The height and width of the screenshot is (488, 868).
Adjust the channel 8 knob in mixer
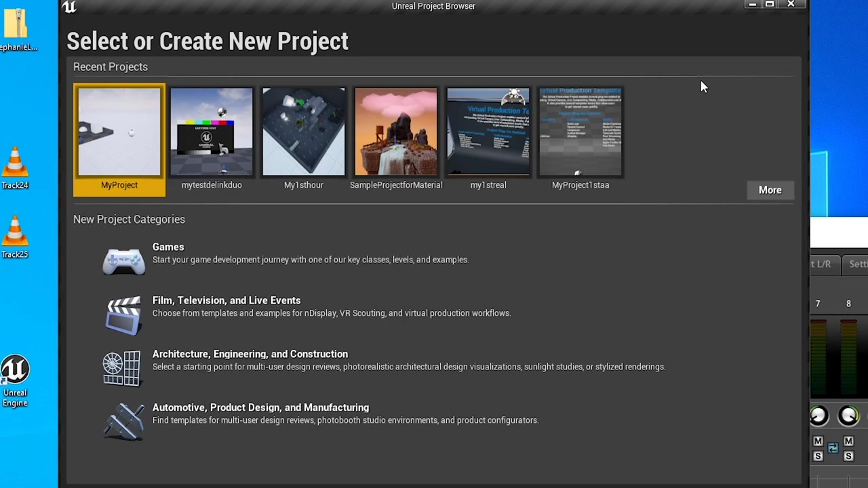tap(848, 415)
